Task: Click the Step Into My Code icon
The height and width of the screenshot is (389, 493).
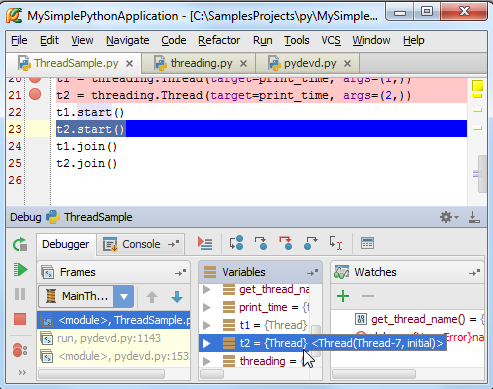Action: click(286, 243)
